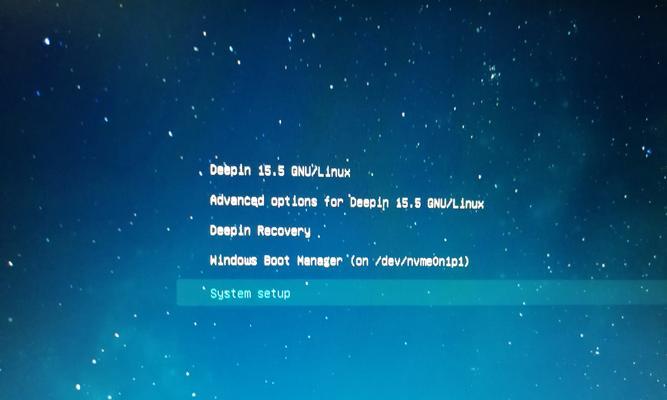Open Advanced options for Deepin 15.5 GNU/Linux
667x400 pixels.
point(347,202)
